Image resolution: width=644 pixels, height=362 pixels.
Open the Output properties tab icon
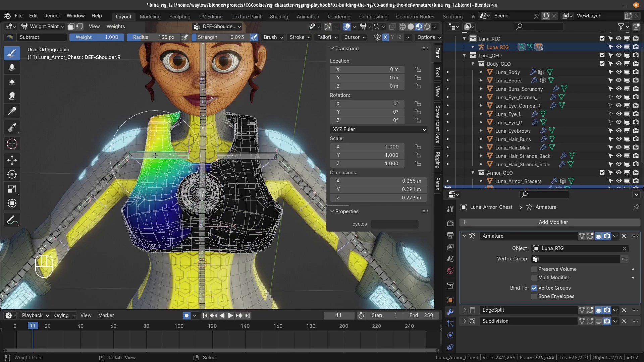point(450,235)
